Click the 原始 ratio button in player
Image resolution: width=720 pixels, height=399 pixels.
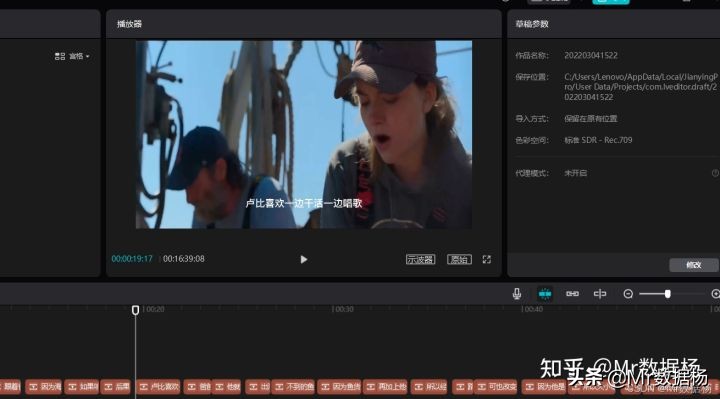click(x=459, y=259)
